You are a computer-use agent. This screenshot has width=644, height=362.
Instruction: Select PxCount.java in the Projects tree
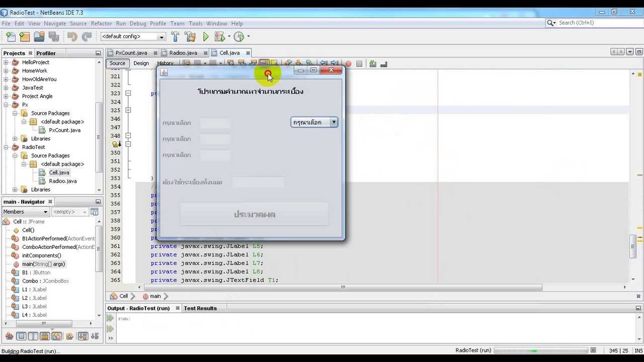(x=64, y=130)
